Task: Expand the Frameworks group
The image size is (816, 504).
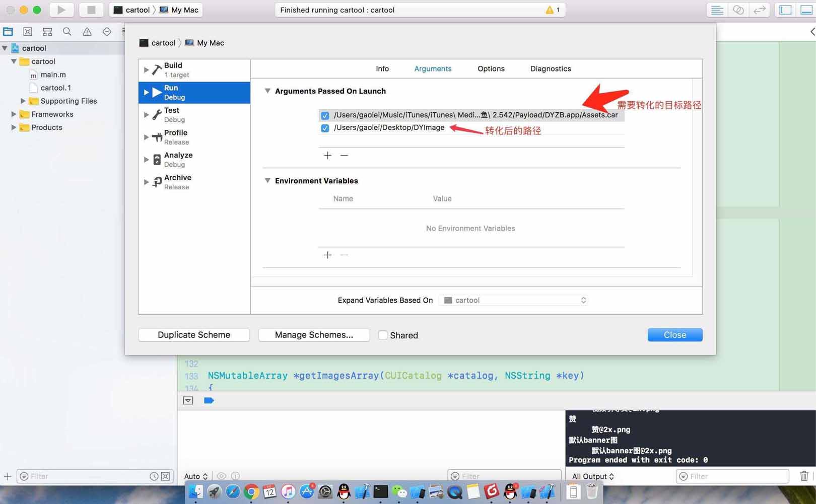Action: pyautogui.click(x=14, y=114)
